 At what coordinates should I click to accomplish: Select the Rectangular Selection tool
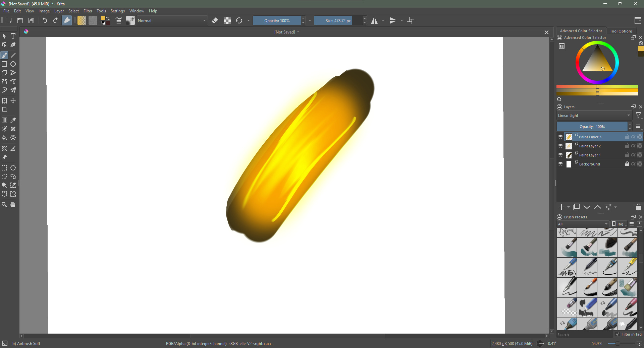coord(4,168)
